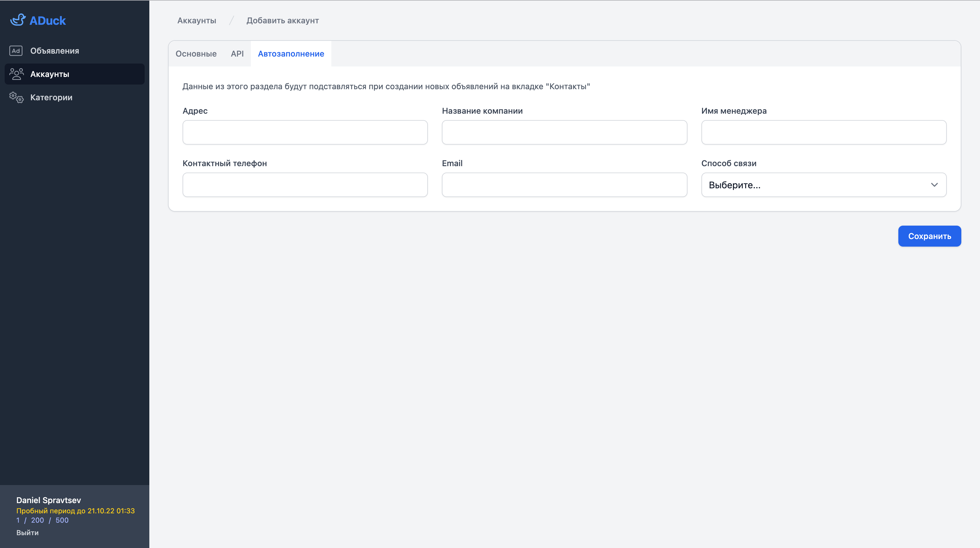Focus the Адрес input field
This screenshot has height=548, width=980.
point(305,132)
